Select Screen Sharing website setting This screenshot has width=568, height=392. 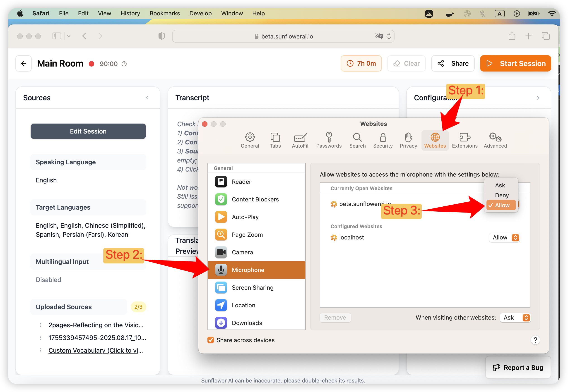point(256,287)
